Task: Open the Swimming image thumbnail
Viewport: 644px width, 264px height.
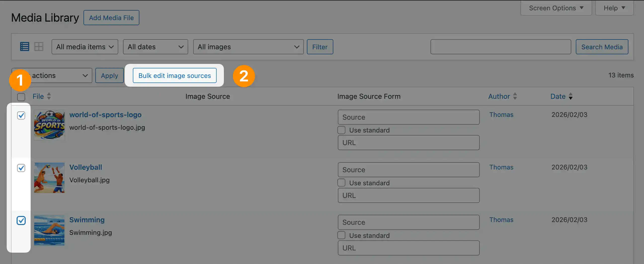Action: [x=49, y=230]
